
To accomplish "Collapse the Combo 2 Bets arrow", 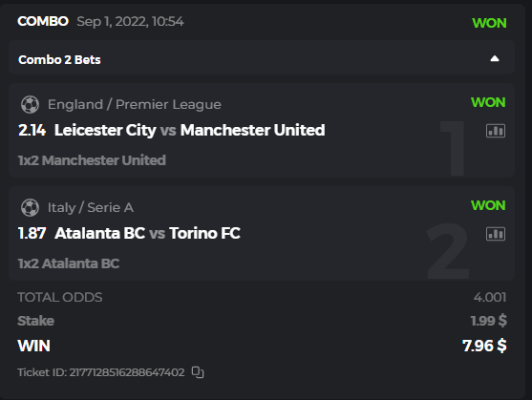I will tap(495, 59).
